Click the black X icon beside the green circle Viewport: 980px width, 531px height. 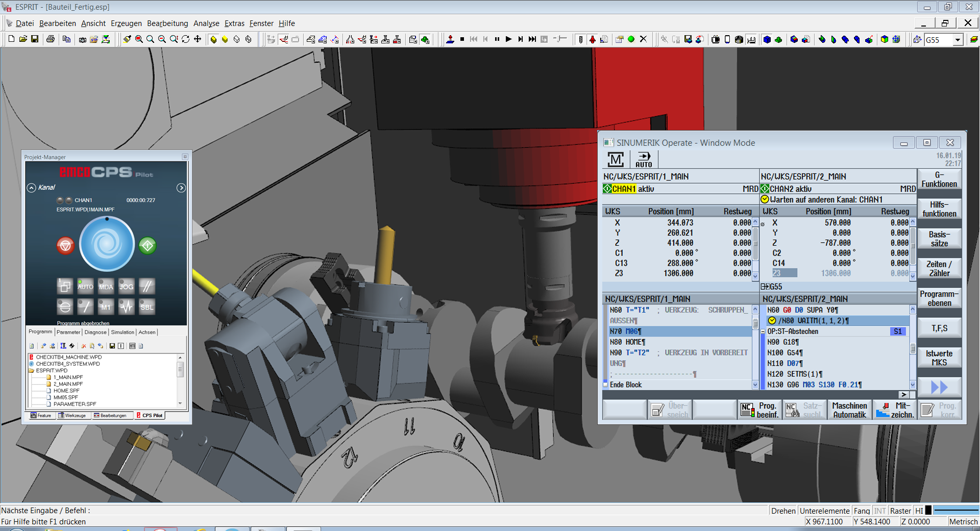[643, 39]
